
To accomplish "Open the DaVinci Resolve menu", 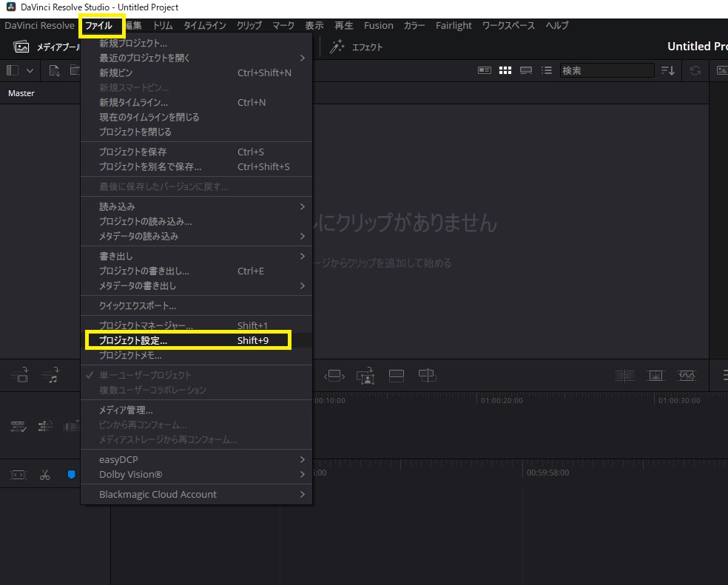I will 39,26.
